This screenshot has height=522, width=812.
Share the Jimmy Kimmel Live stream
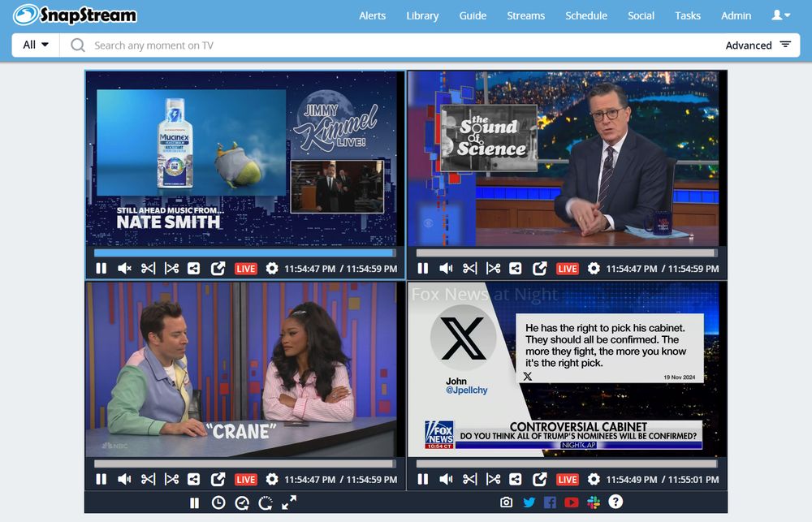(194, 268)
